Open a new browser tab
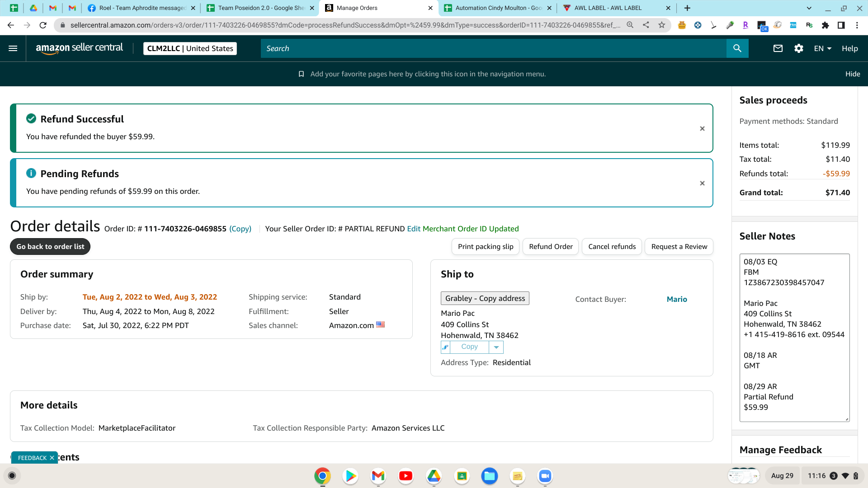The width and height of the screenshot is (868, 488). click(687, 8)
